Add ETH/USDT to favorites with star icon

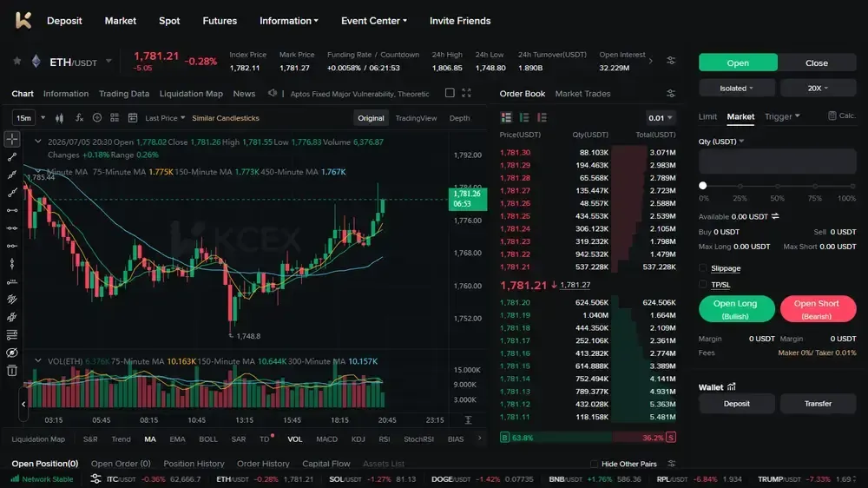pos(17,61)
